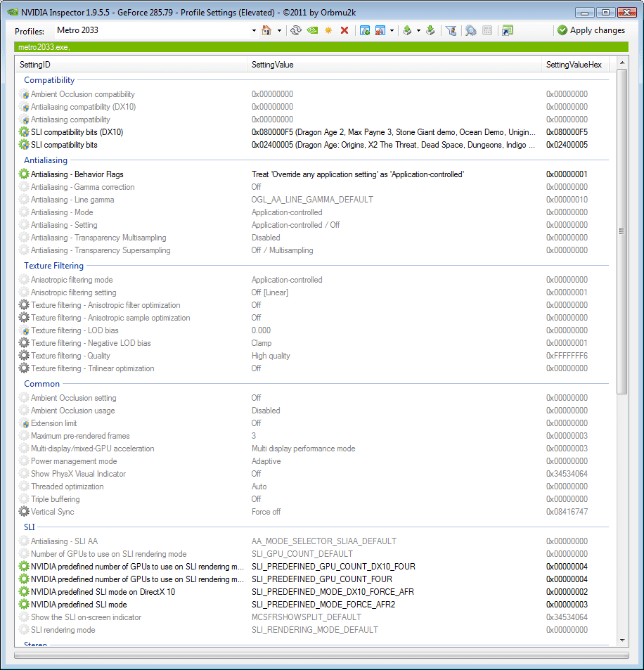
Task: Select the 'Threaded optimization' setting row
Action: [314, 487]
